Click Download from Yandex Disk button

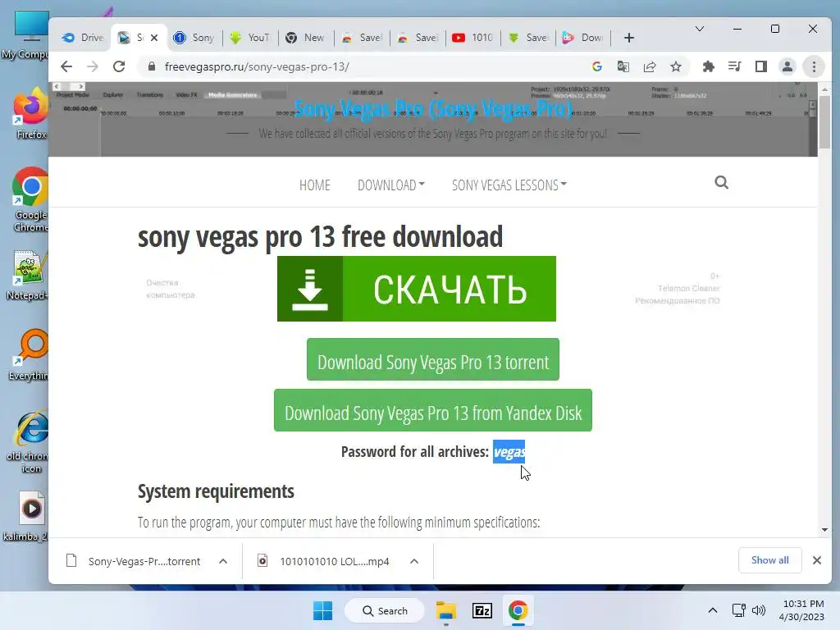coord(433,410)
